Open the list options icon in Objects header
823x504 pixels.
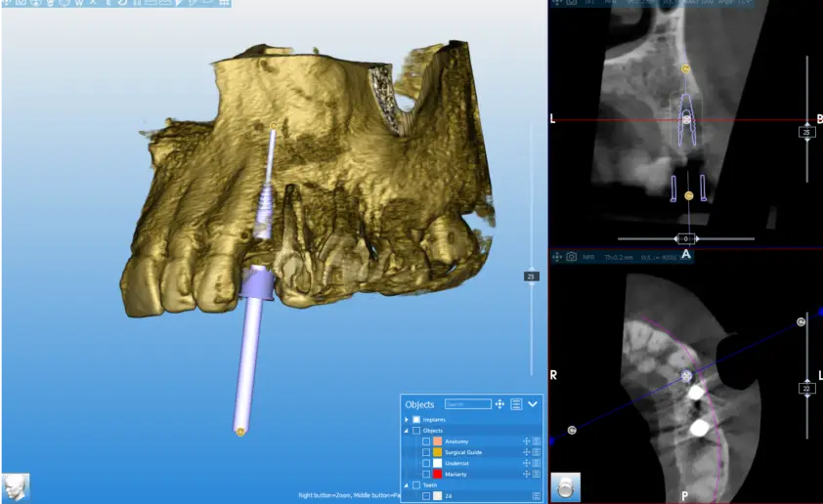[516, 403]
